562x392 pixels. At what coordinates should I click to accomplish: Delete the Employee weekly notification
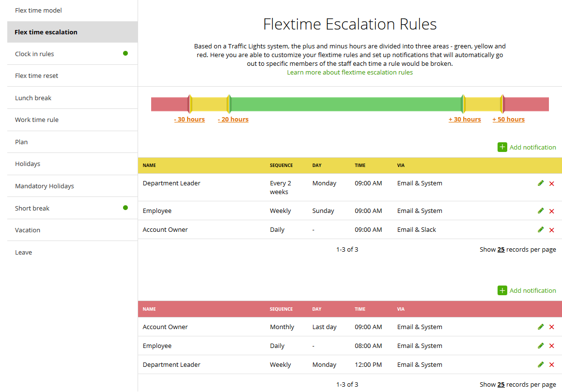click(551, 211)
